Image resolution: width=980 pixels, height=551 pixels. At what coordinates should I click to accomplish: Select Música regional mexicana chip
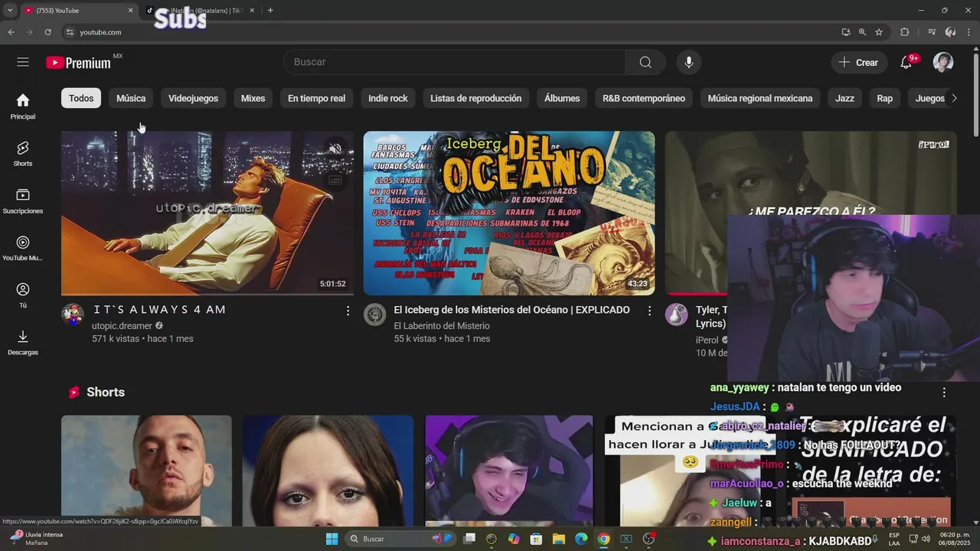tap(760, 98)
